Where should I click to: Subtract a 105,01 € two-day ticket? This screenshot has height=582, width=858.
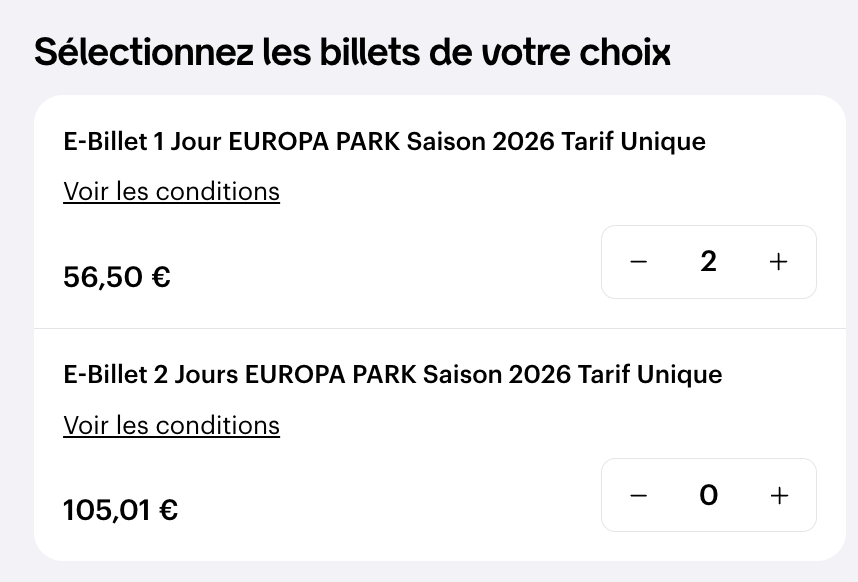[x=639, y=495]
